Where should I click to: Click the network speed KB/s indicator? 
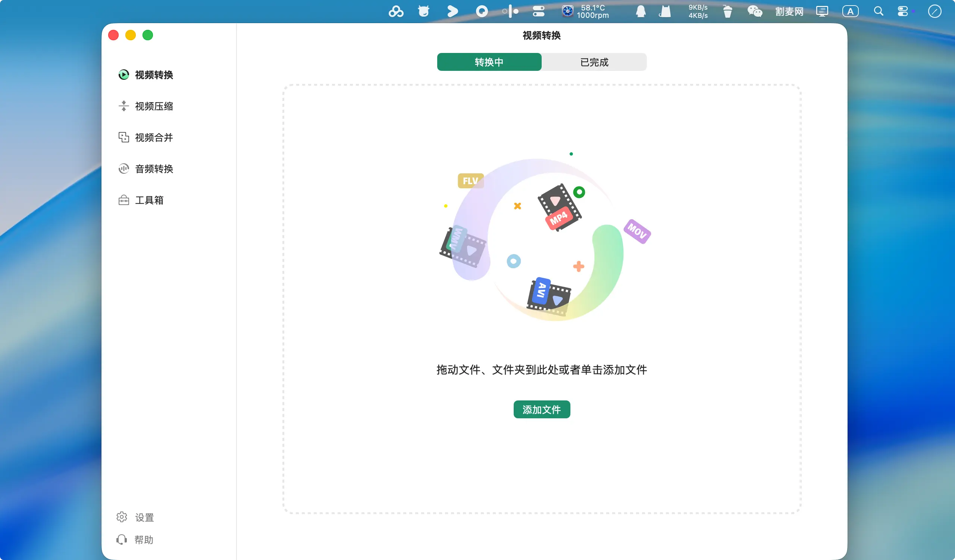(x=698, y=11)
